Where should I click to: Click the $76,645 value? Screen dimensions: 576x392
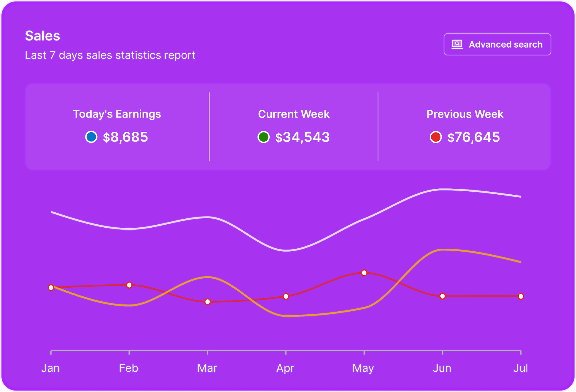(x=474, y=137)
